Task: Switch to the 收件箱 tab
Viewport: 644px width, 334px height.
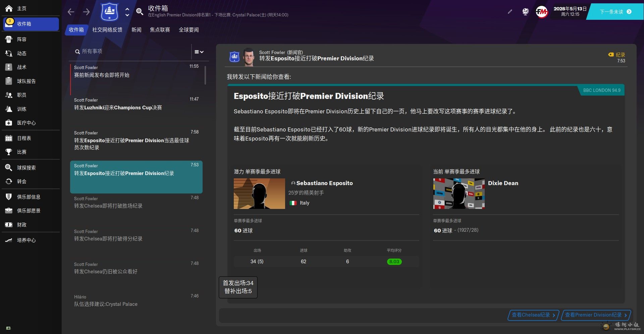Action: [76, 30]
